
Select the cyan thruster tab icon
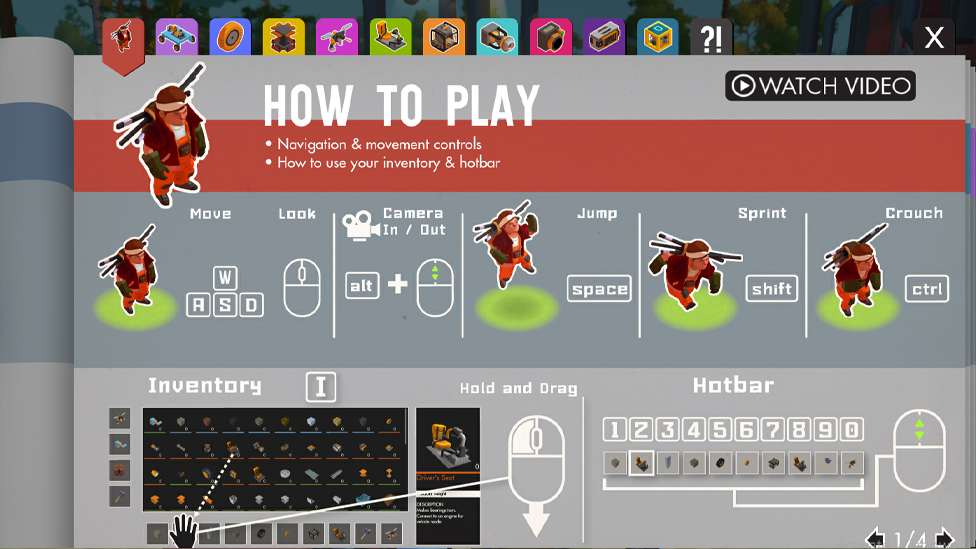[x=497, y=37]
